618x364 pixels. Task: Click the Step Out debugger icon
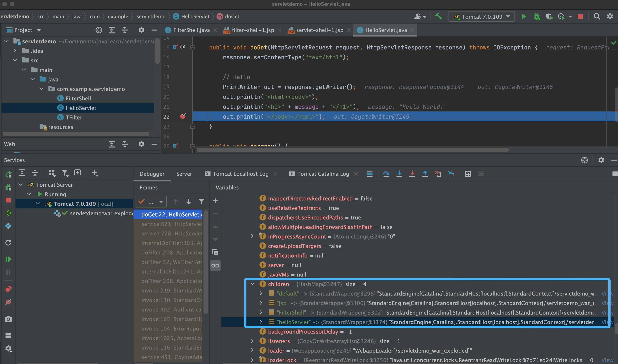pos(425,174)
